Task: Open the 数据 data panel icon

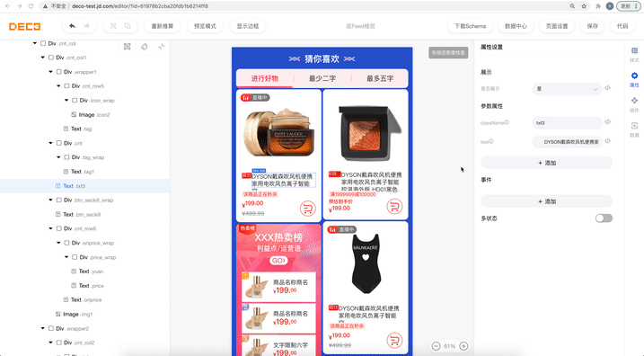Action: (x=634, y=125)
